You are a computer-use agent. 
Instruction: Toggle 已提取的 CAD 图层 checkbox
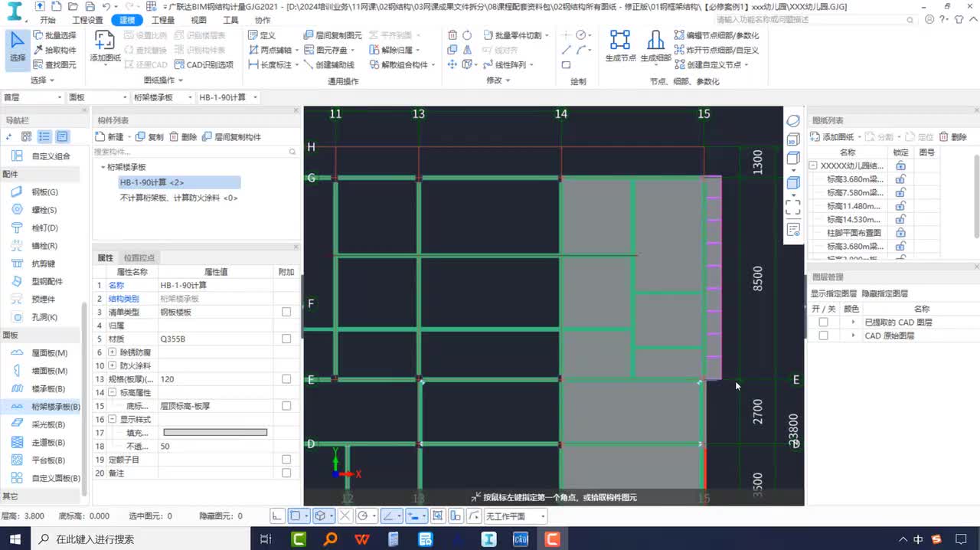(823, 322)
